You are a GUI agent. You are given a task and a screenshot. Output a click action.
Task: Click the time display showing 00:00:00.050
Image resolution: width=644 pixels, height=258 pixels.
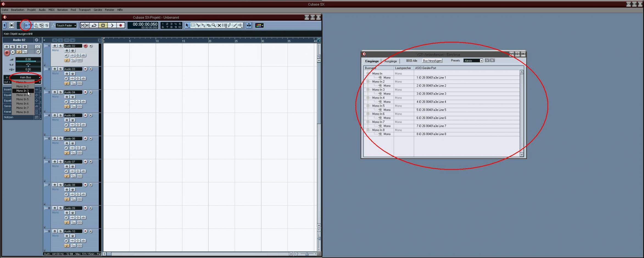coord(143,25)
